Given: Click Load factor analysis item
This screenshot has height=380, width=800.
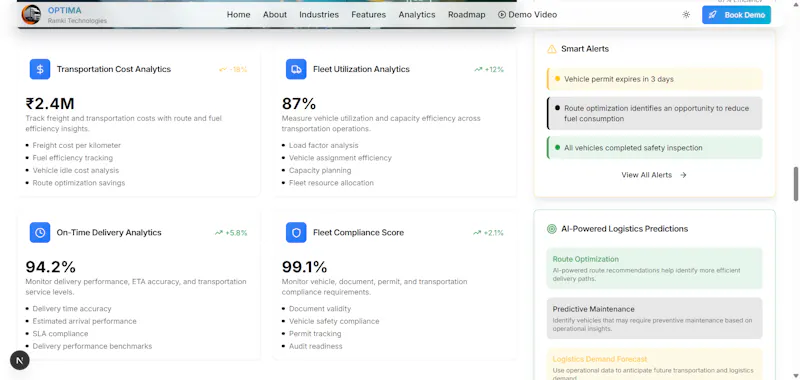Looking at the screenshot, I should click(323, 145).
